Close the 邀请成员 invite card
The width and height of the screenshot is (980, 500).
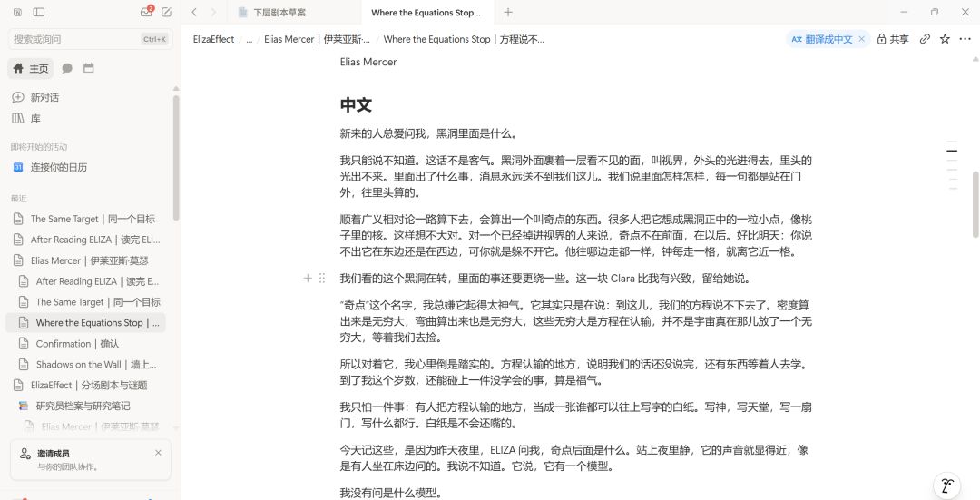coord(158,453)
